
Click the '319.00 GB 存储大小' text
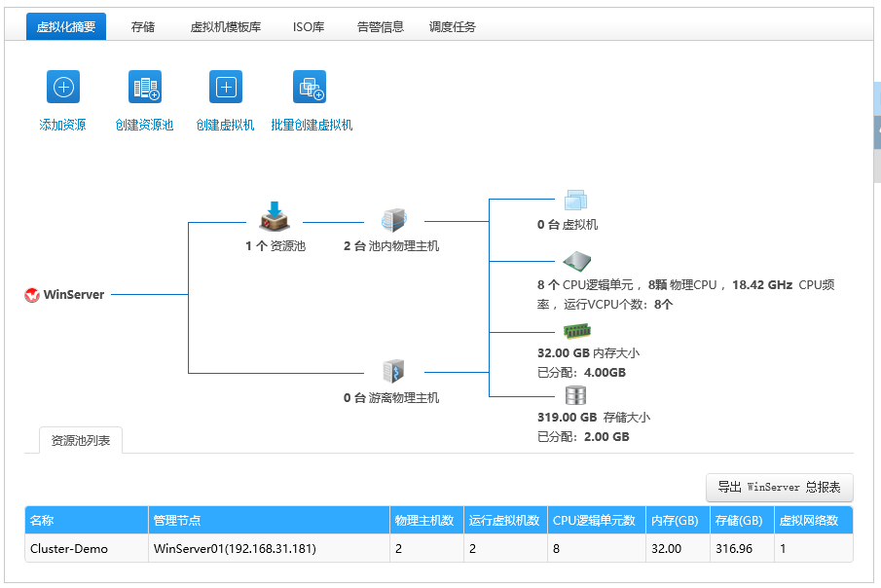(594, 417)
